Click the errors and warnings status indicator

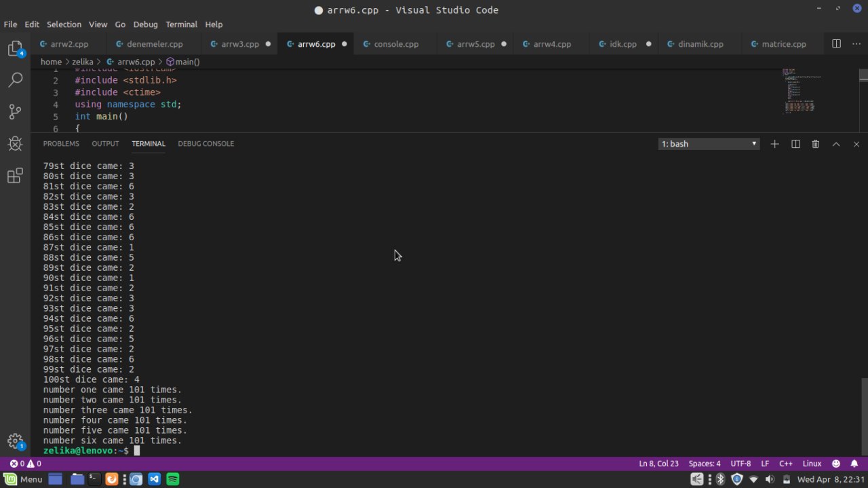coord(25,464)
